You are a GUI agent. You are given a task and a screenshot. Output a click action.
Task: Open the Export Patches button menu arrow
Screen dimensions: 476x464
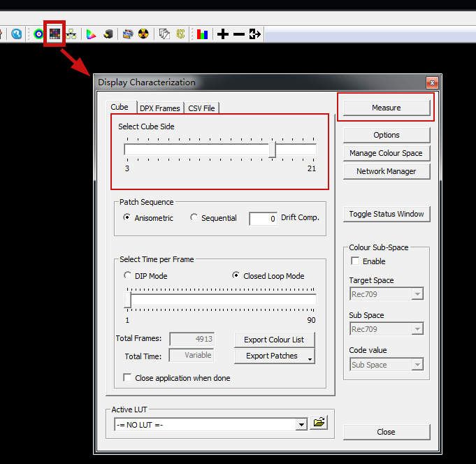pyautogui.click(x=310, y=359)
